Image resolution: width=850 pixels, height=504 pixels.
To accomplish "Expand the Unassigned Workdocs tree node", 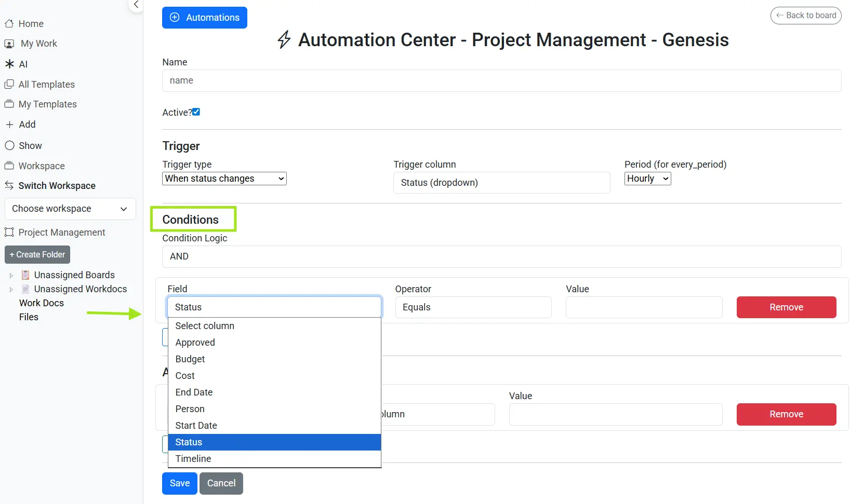I will pyautogui.click(x=11, y=290).
